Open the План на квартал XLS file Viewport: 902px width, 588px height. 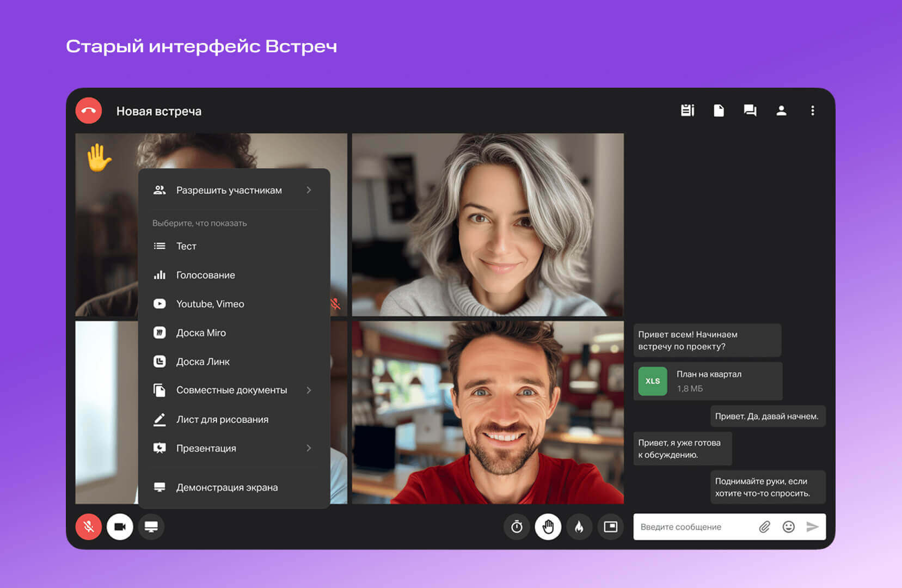coord(708,381)
